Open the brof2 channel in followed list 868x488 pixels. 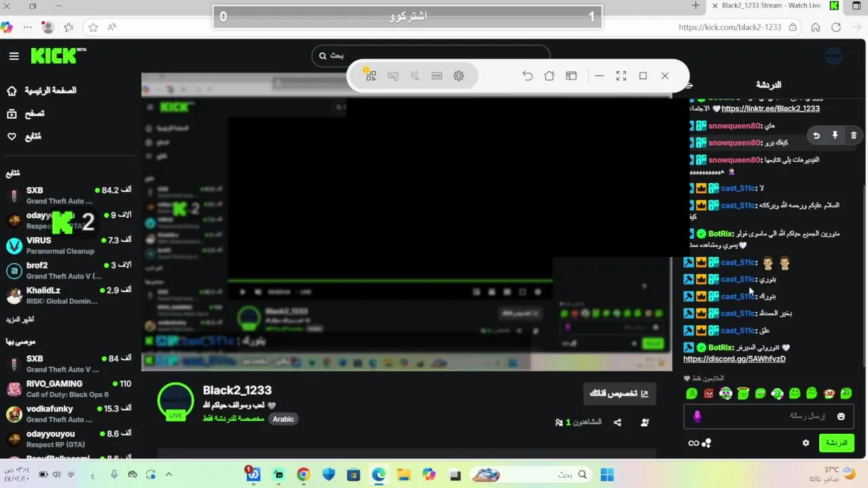[x=68, y=270]
